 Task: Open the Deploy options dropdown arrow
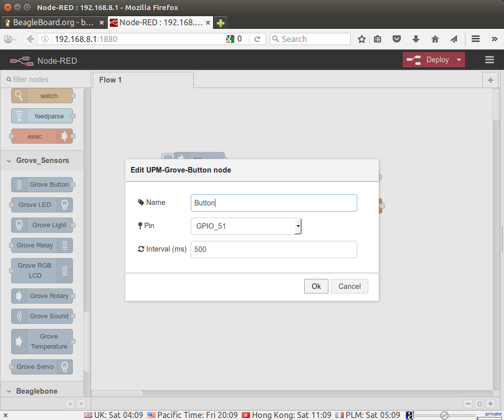tap(459, 60)
